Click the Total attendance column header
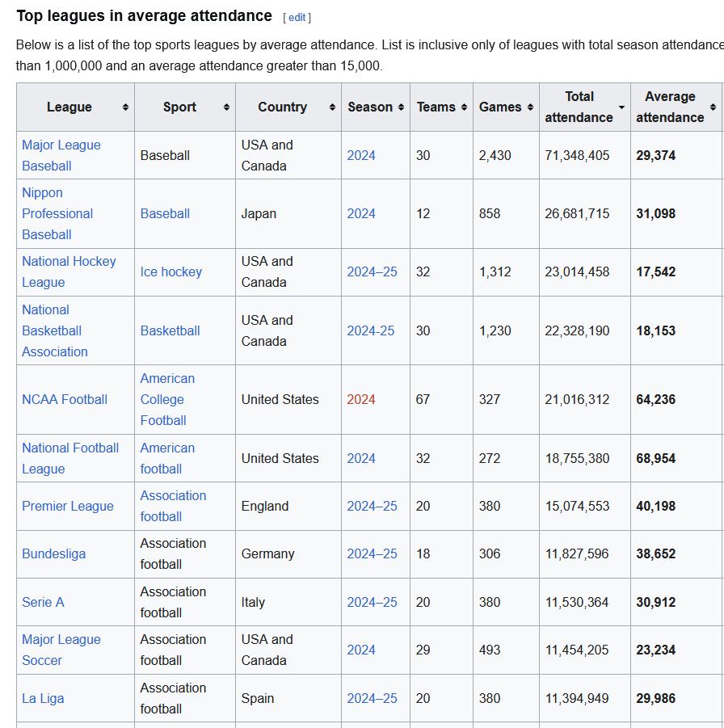724x728 pixels. [585, 107]
